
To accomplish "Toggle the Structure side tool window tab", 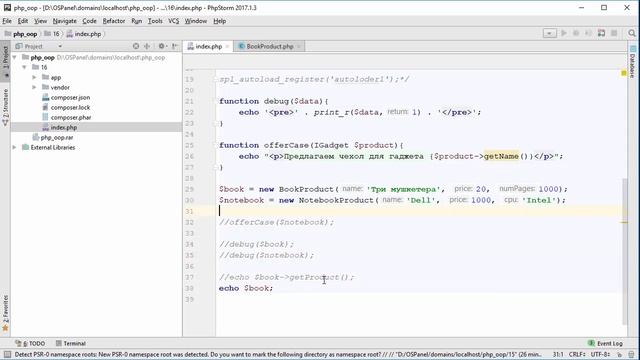I will coord(5,107).
